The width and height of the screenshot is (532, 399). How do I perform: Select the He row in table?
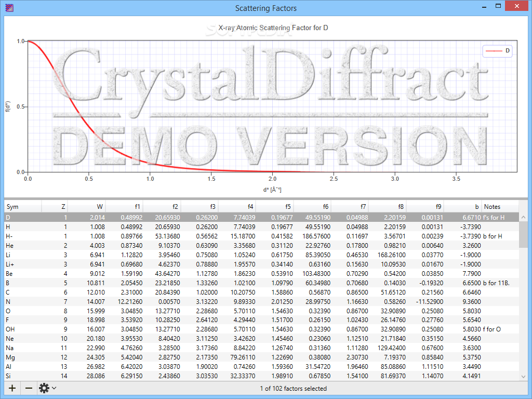pos(262,246)
